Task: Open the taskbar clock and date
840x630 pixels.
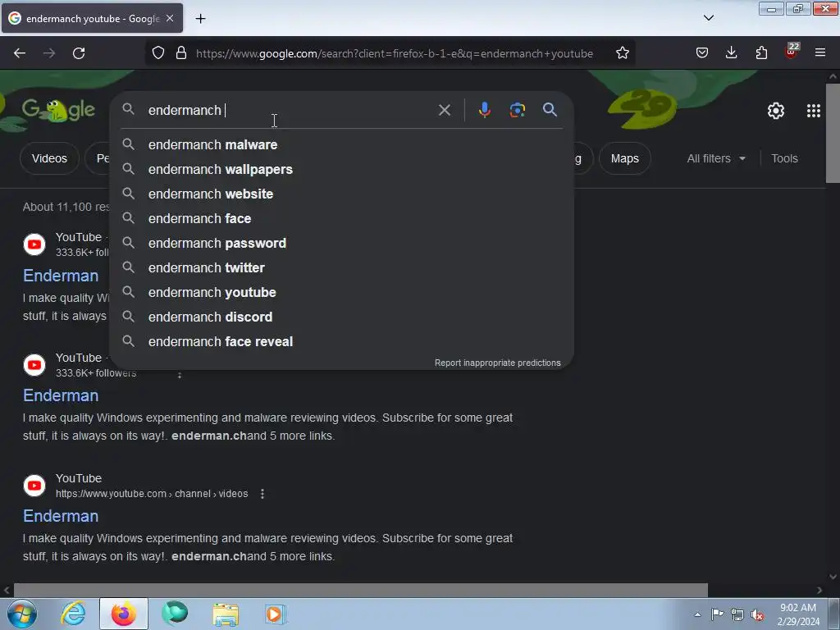Action: [x=798, y=614]
